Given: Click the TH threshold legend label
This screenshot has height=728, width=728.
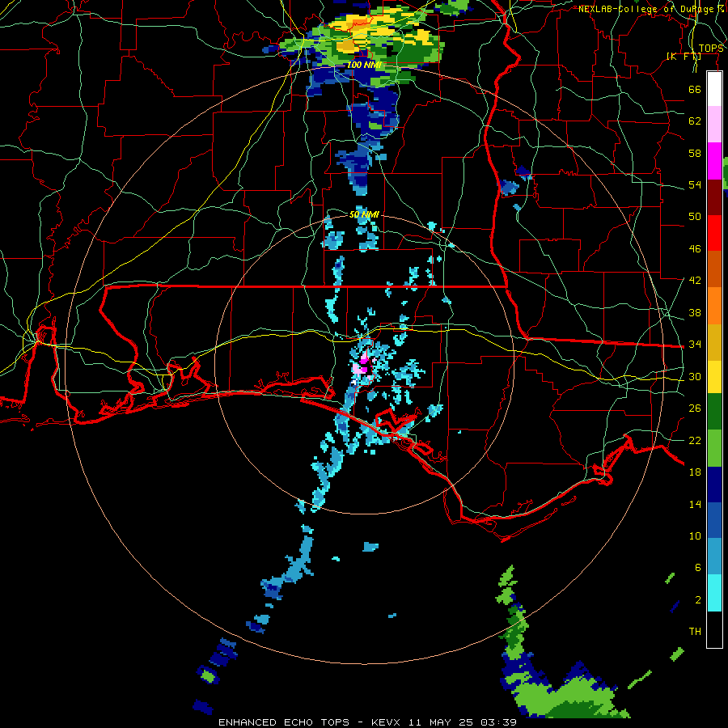Looking at the screenshot, I should click(x=695, y=632).
